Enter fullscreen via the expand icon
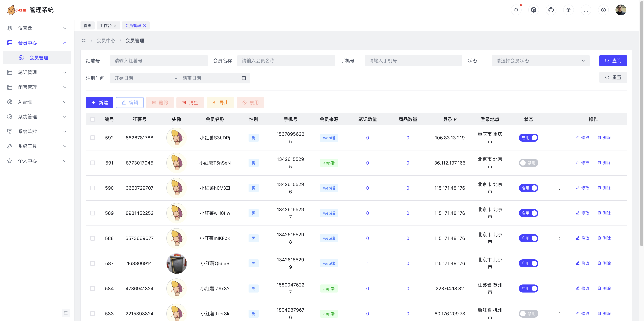 (x=586, y=10)
